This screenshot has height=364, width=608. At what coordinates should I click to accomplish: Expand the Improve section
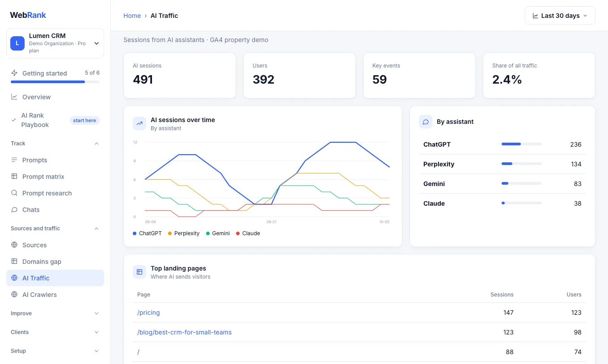click(97, 313)
